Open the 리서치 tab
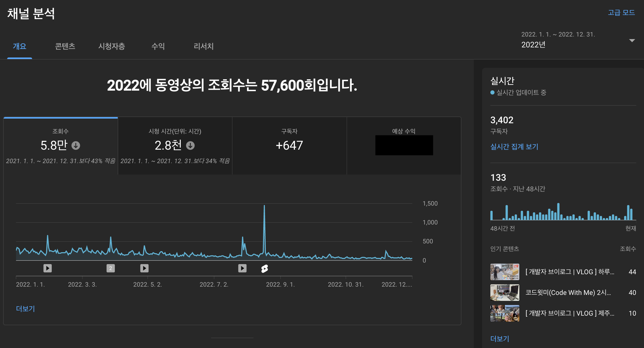The width and height of the screenshot is (644, 348). (204, 46)
